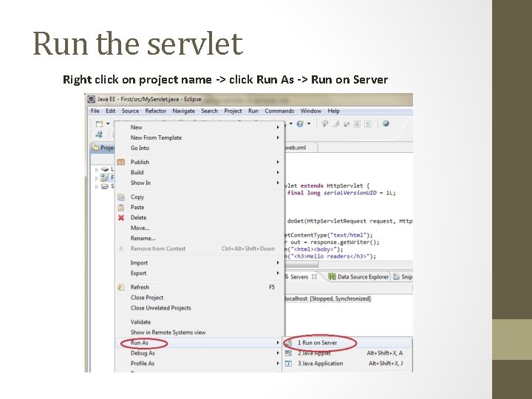Click the red Delete X icon

click(121, 218)
